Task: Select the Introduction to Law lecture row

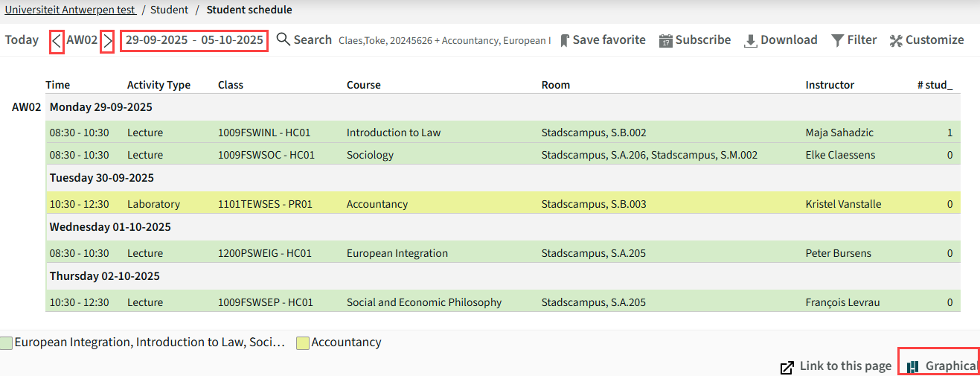Action: click(503, 133)
